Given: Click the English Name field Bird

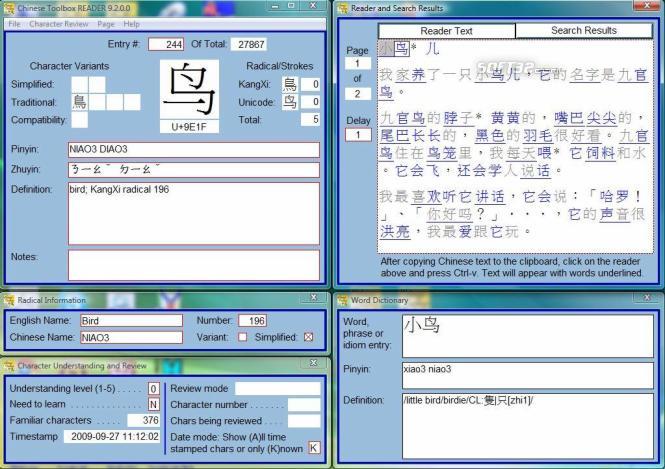Looking at the screenshot, I should tap(131, 321).
